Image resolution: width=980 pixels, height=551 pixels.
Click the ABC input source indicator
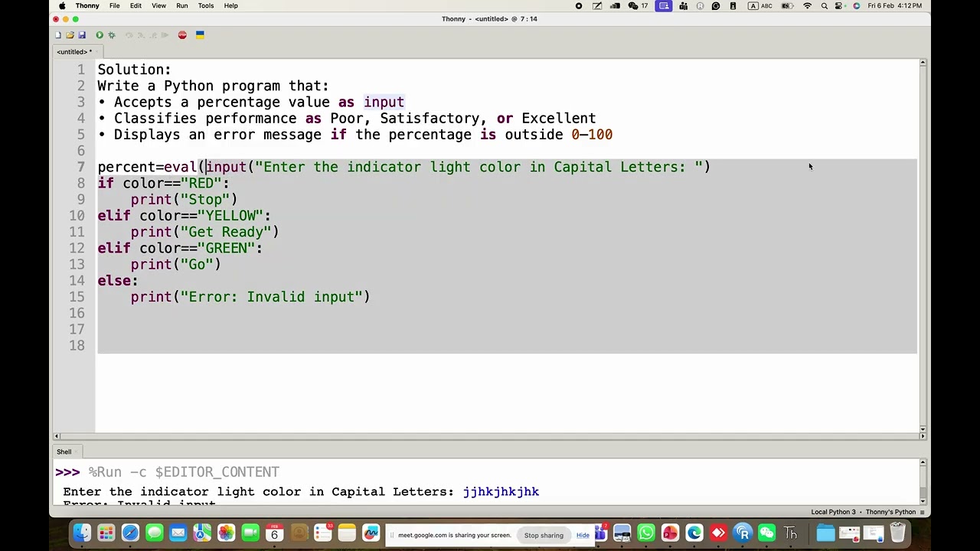[761, 5]
